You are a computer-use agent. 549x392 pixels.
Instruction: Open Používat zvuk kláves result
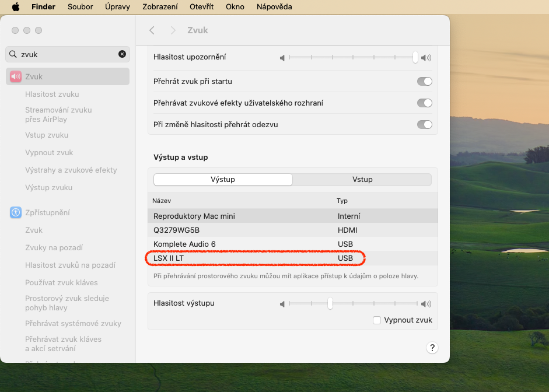click(61, 282)
